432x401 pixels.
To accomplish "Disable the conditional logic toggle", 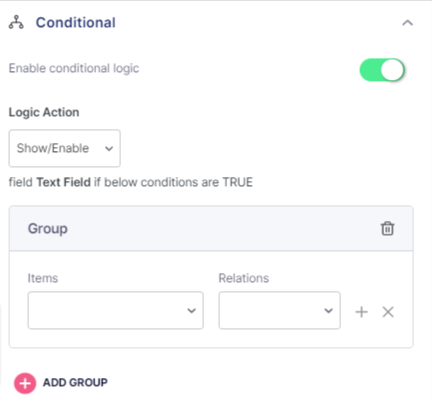I will 382,70.
